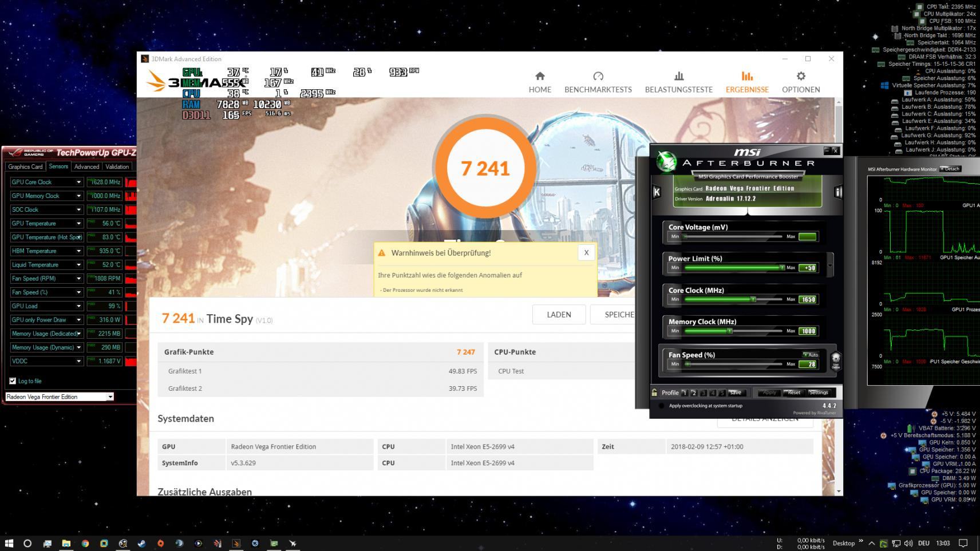Open BENCHMARKTESTS in 3DMark navigation
The height and width of the screenshot is (551, 980).
(x=598, y=82)
